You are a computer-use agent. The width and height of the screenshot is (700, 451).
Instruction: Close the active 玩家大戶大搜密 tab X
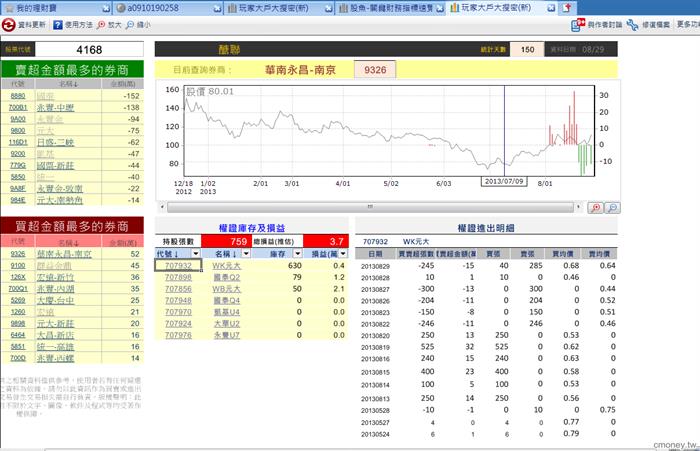(x=551, y=8)
